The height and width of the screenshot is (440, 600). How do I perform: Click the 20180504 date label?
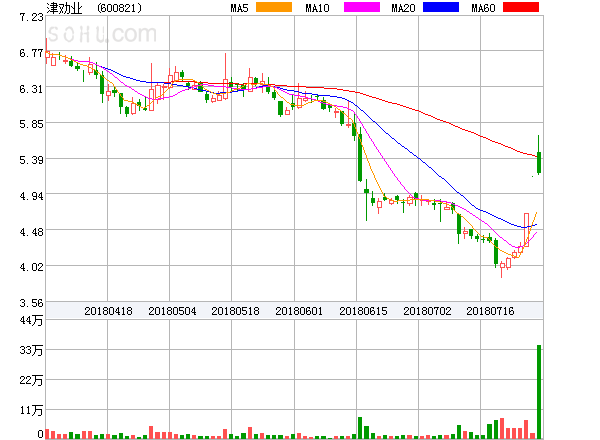172,311
